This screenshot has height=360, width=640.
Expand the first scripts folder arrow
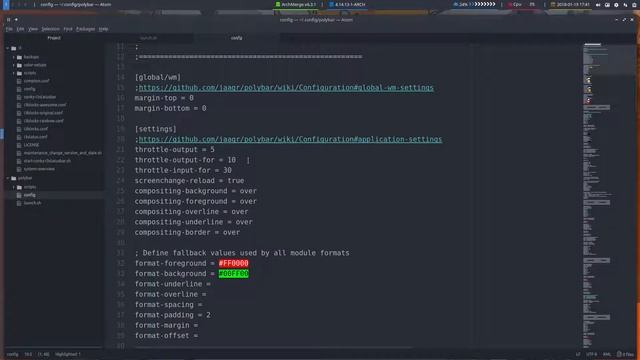tap(13, 73)
